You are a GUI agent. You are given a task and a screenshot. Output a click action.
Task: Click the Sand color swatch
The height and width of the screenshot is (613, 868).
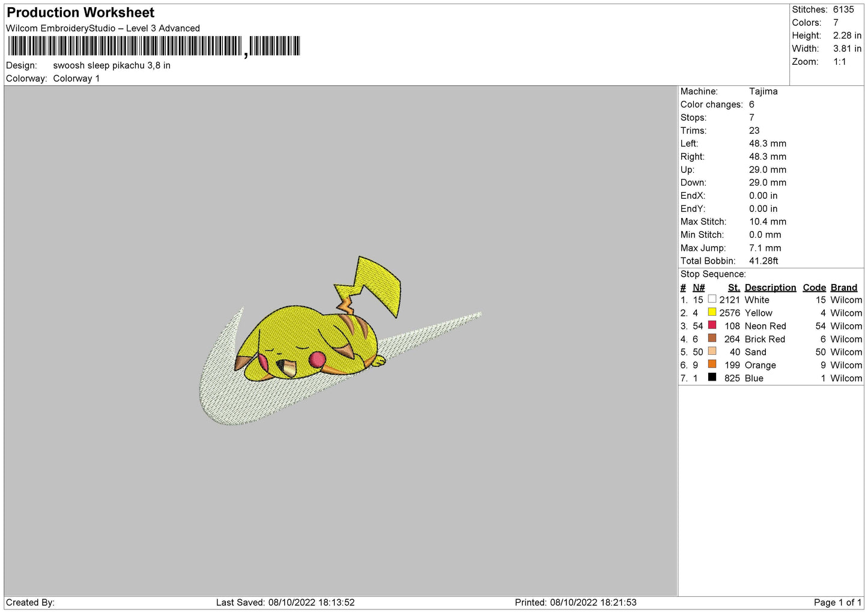[712, 351]
